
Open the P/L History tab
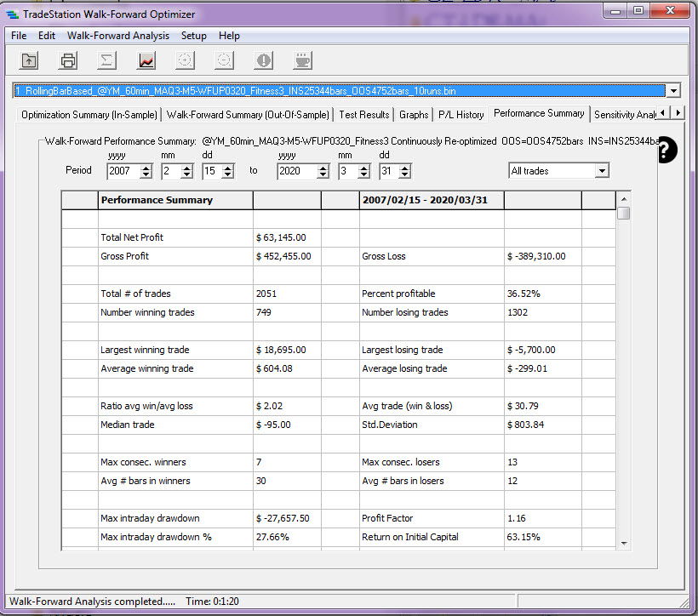(x=461, y=115)
